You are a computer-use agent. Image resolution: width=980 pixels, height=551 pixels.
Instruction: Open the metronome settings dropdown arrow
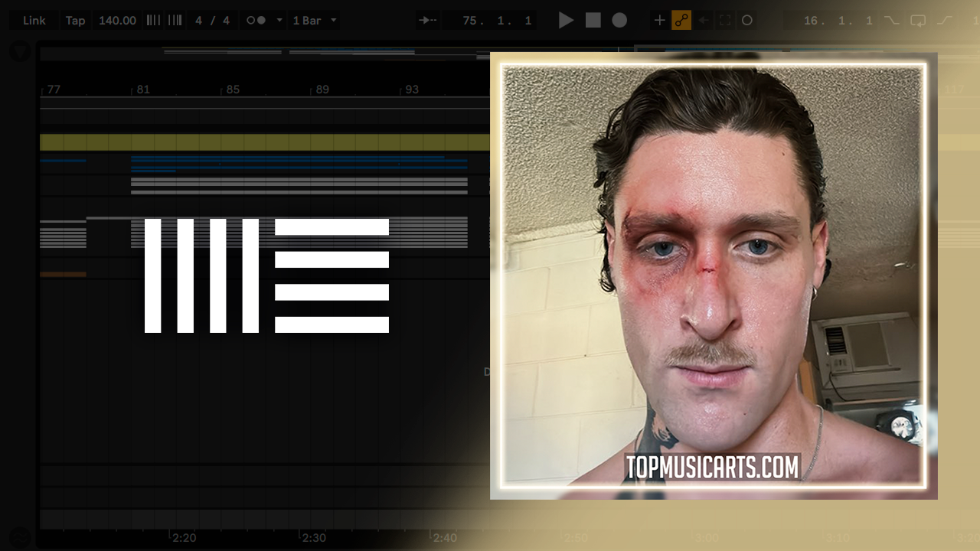coord(279,21)
